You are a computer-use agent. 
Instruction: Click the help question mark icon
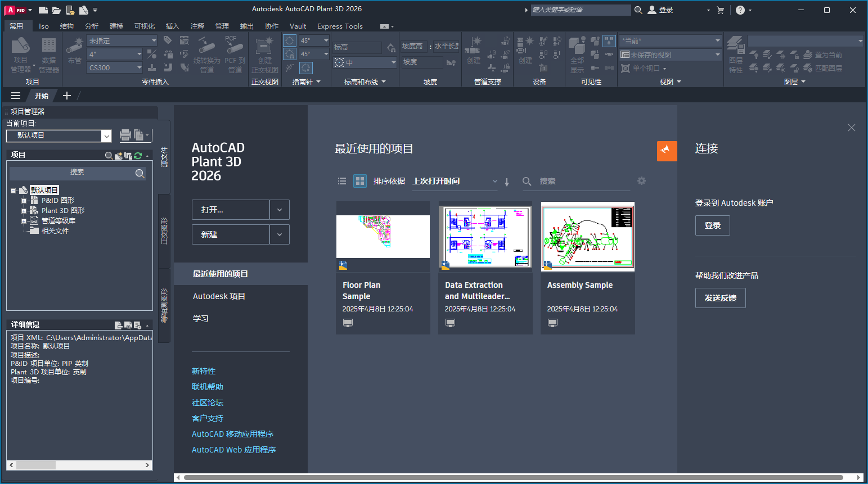click(x=740, y=10)
